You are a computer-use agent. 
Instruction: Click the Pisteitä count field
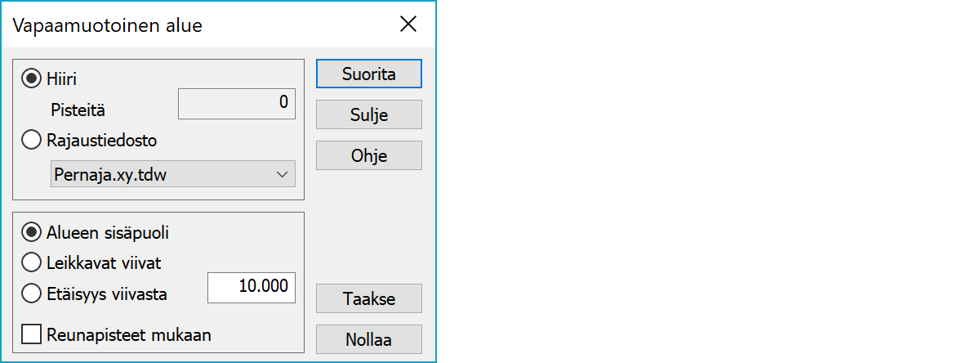[x=237, y=103]
